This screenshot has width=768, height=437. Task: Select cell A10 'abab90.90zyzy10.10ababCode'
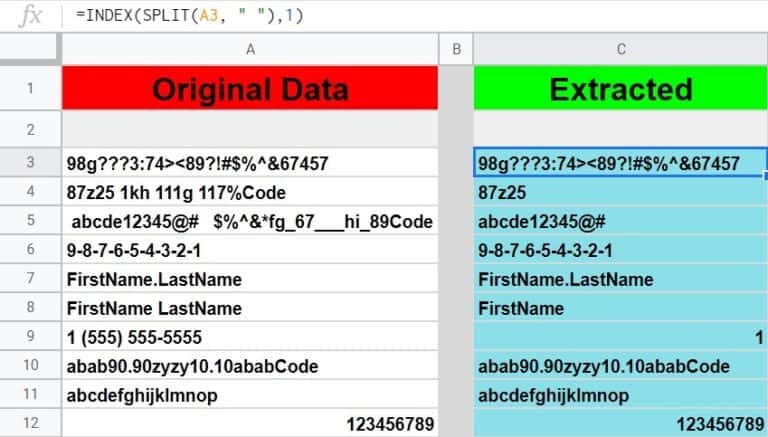click(250, 365)
